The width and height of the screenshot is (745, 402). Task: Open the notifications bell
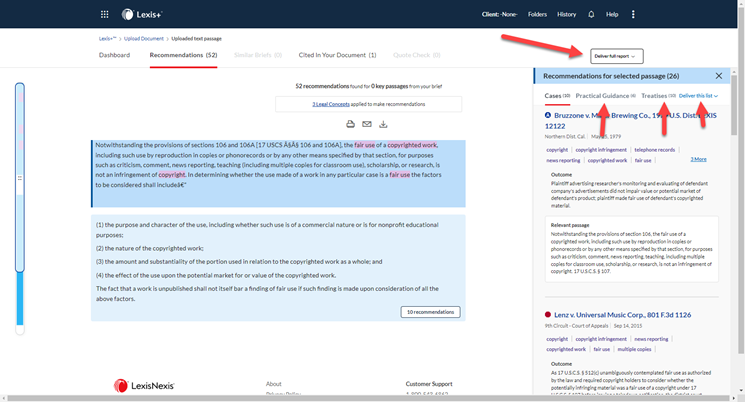click(591, 14)
